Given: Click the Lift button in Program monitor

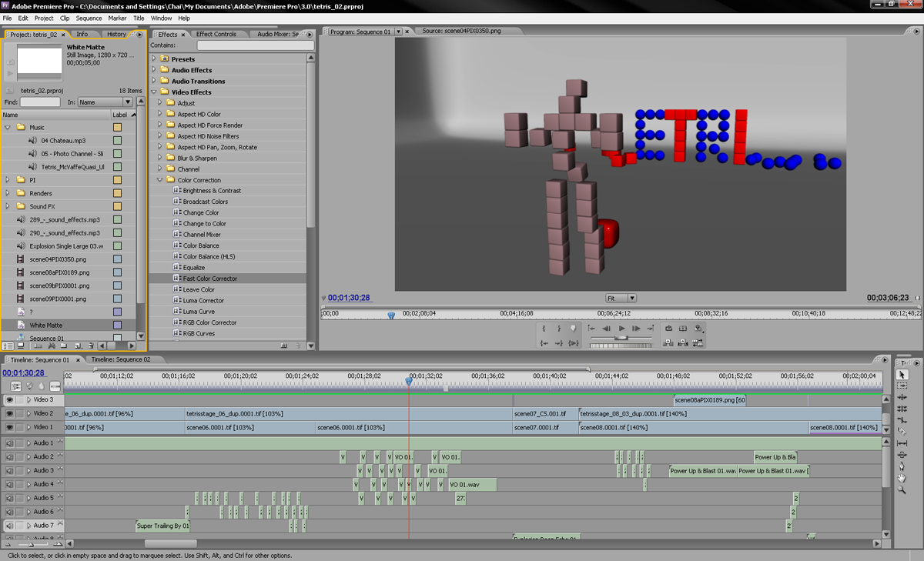Looking at the screenshot, I should coord(668,343).
